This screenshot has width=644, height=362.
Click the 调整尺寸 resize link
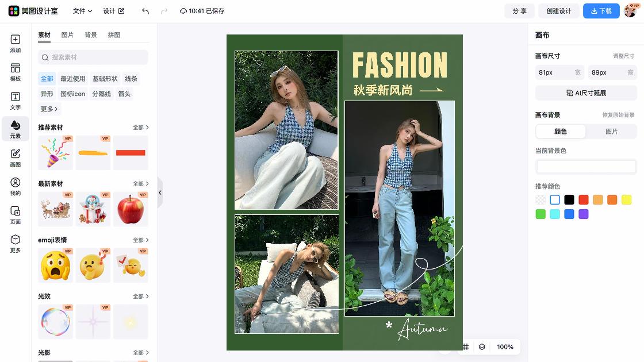[x=623, y=56]
